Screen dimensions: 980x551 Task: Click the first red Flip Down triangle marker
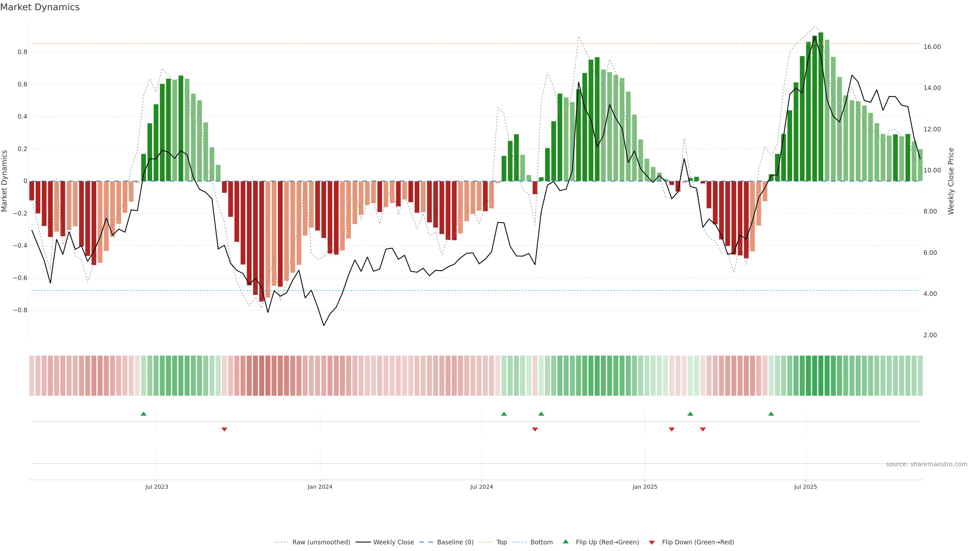pos(224,429)
